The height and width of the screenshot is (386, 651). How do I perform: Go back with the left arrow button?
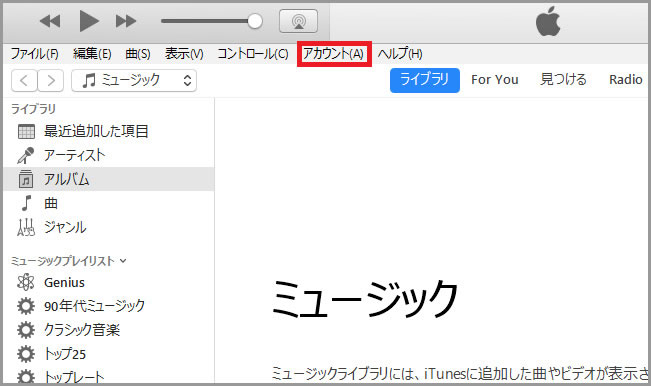(x=24, y=80)
